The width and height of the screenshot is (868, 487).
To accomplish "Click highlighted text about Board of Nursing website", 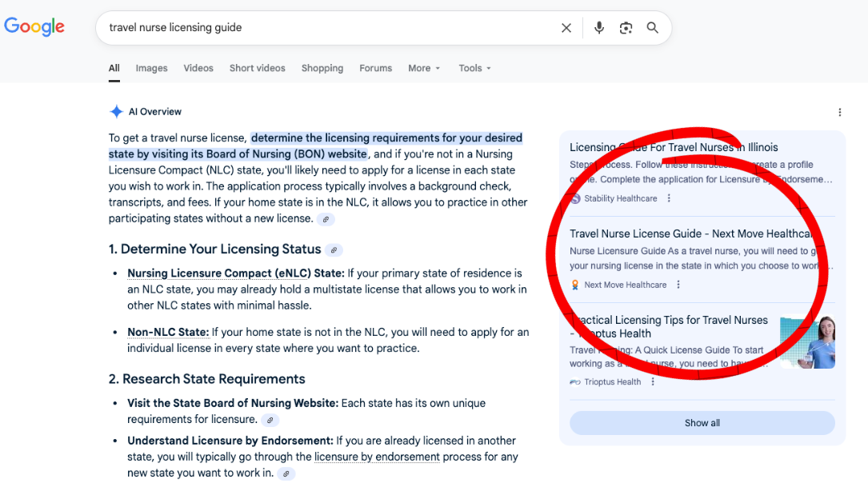I will click(x=315, y=146).
